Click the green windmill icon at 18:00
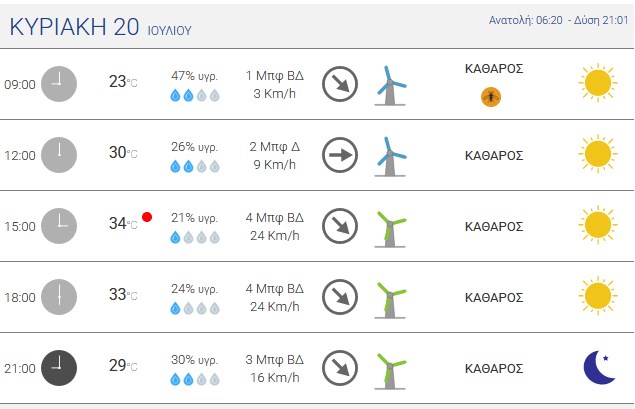 (x=390, y=300)
